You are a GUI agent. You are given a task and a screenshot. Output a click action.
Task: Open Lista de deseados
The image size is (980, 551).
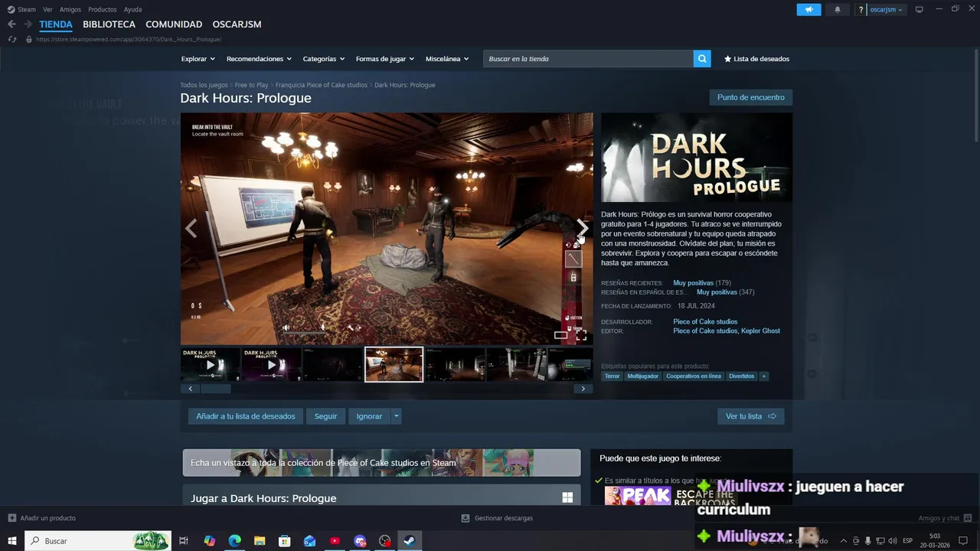[x=756, y=59]
